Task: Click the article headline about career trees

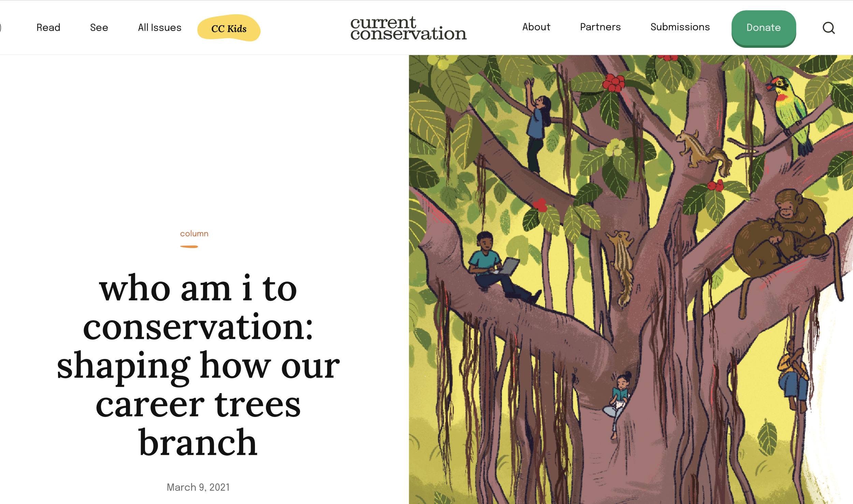Action: tap(198, 365)
